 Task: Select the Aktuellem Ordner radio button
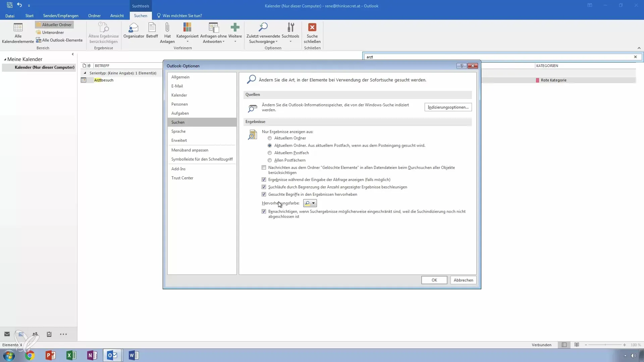click(x=270, y=138)
